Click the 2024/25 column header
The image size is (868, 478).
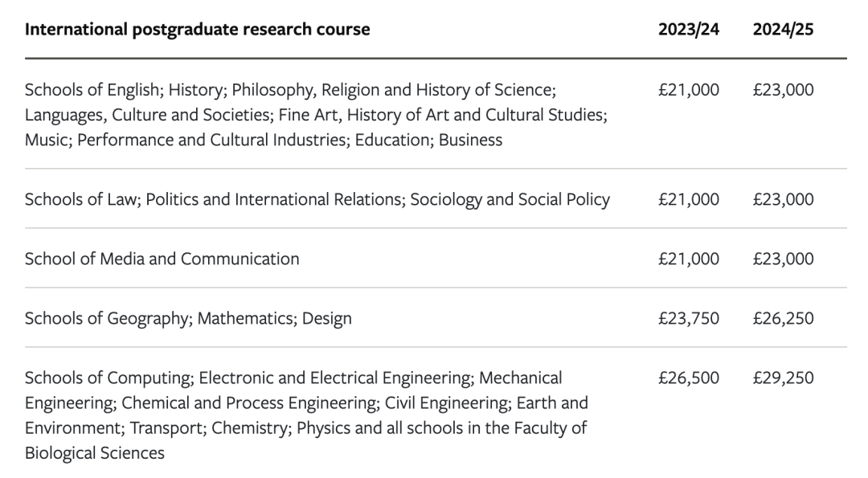tap(783, 30)
